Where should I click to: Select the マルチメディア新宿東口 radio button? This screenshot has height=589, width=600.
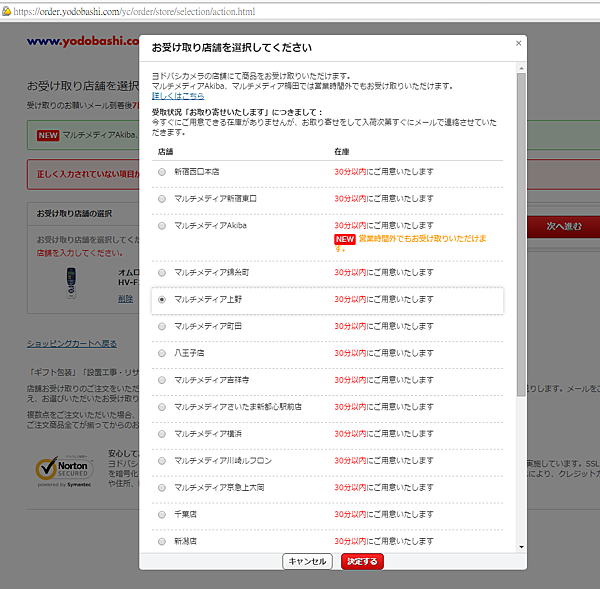pyautogui.click(x=162, y=199)
